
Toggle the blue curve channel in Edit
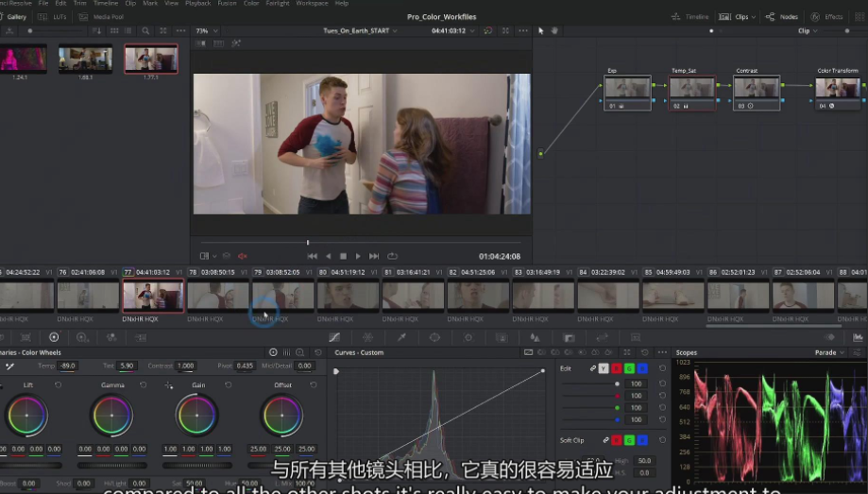click(x=642, y=368)
